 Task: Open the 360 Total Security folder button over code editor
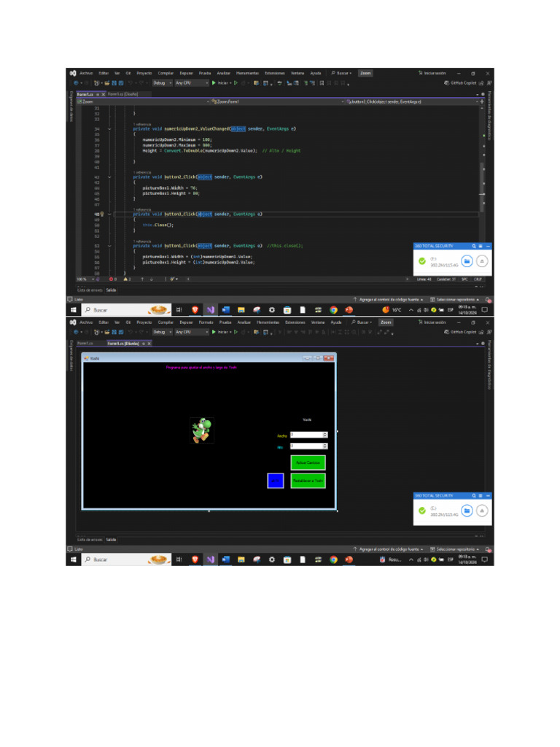point(467,261)
